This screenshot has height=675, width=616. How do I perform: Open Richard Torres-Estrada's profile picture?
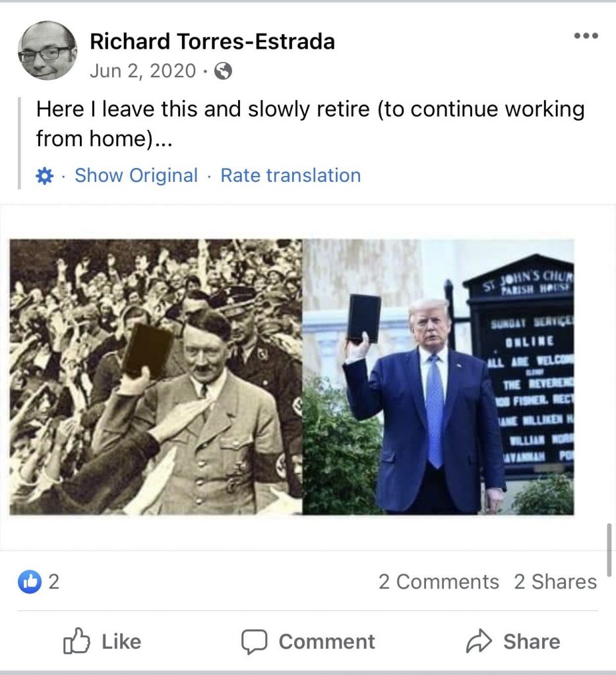tap(47, 50)
